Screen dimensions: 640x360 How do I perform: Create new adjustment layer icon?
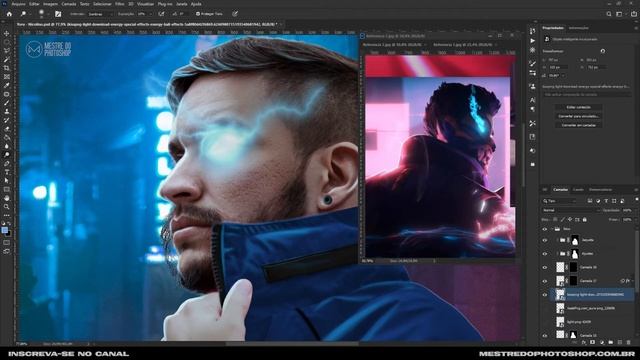tap(602, 342)
